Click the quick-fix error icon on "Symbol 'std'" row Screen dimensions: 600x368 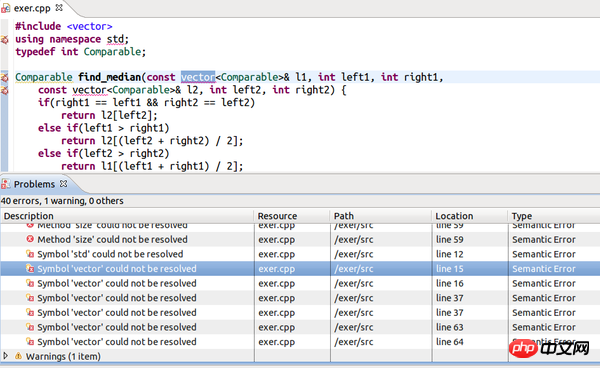point(30,254)
